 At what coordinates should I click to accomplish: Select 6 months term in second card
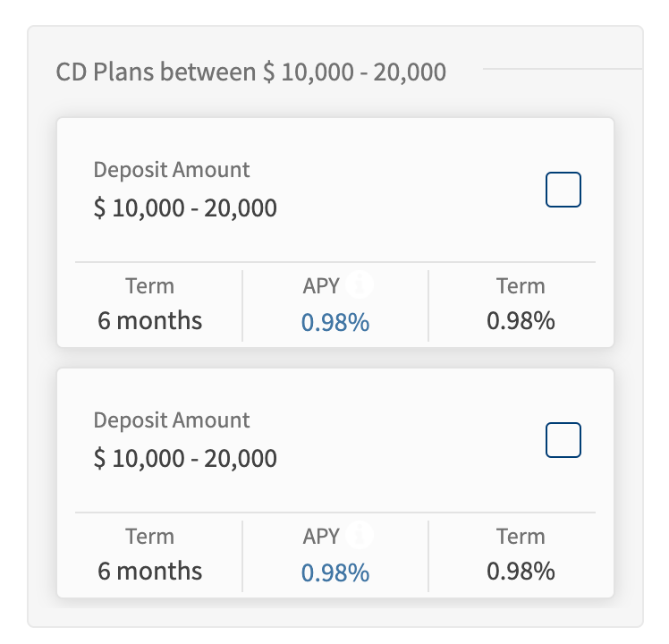pyautogui.click(x=149, y=571)
